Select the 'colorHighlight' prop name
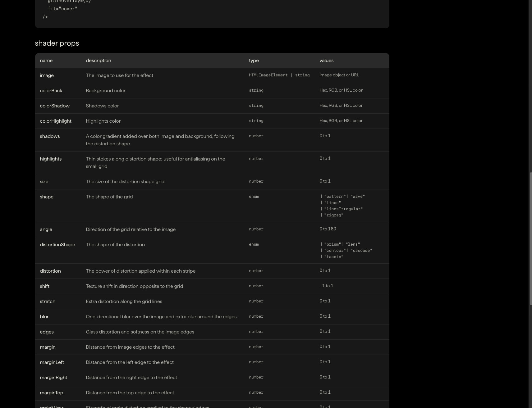This screenshot has width=532, height=408. [x=55, y=121]
